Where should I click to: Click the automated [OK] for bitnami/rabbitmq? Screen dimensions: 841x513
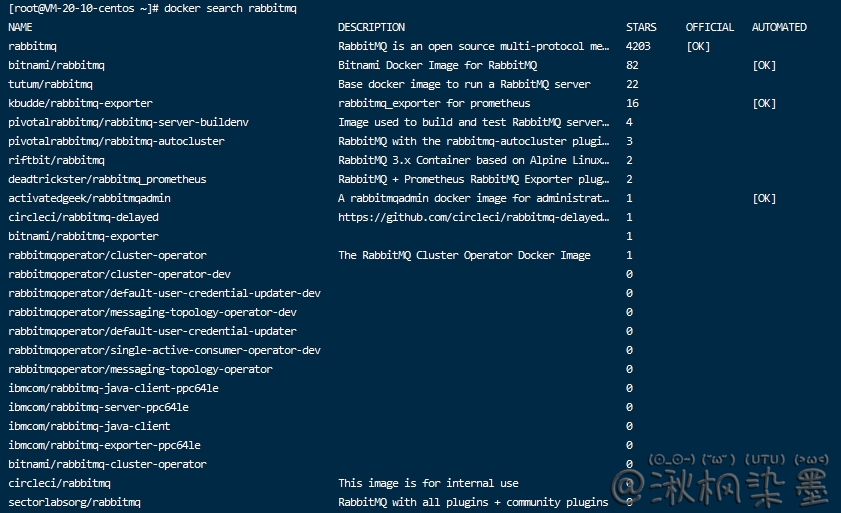763,65
